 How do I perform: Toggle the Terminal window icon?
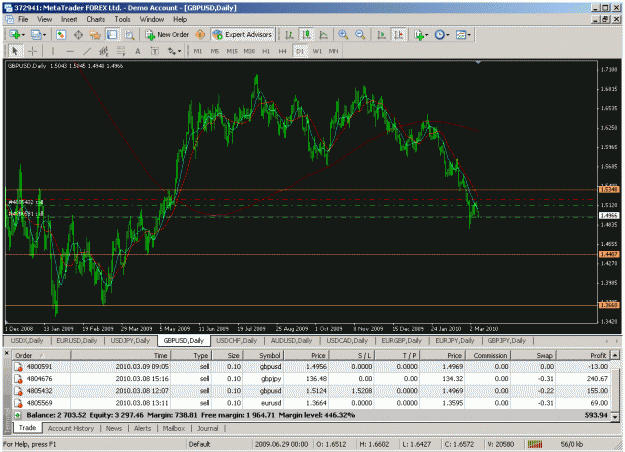coord(112,35)
